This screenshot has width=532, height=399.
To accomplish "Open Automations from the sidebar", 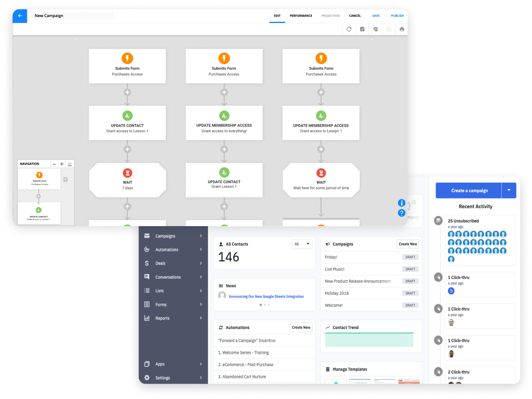I will point(167,249).
